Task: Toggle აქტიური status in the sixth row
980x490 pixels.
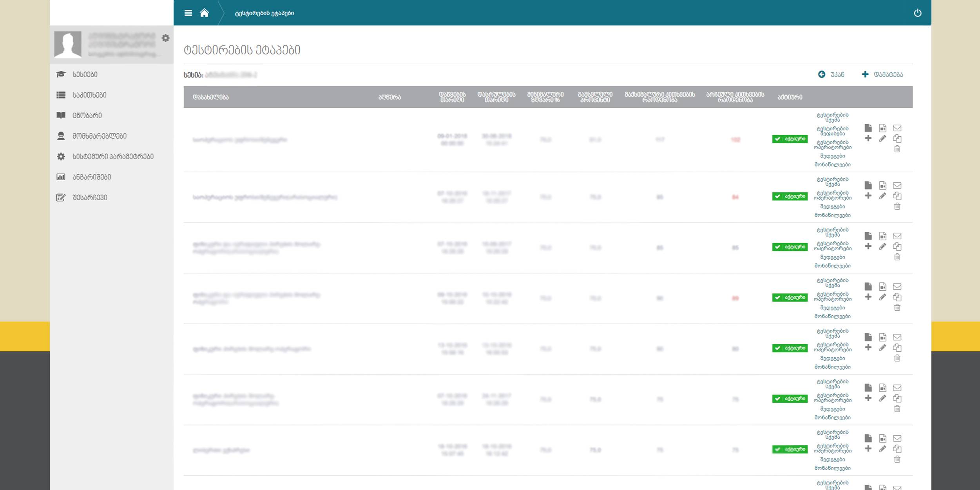Action: [790, 398]
